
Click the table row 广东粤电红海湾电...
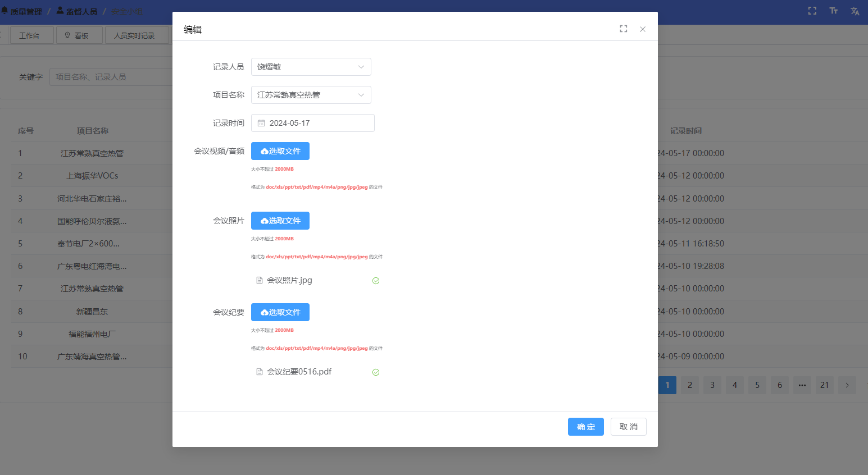click(x=92, y=266)
